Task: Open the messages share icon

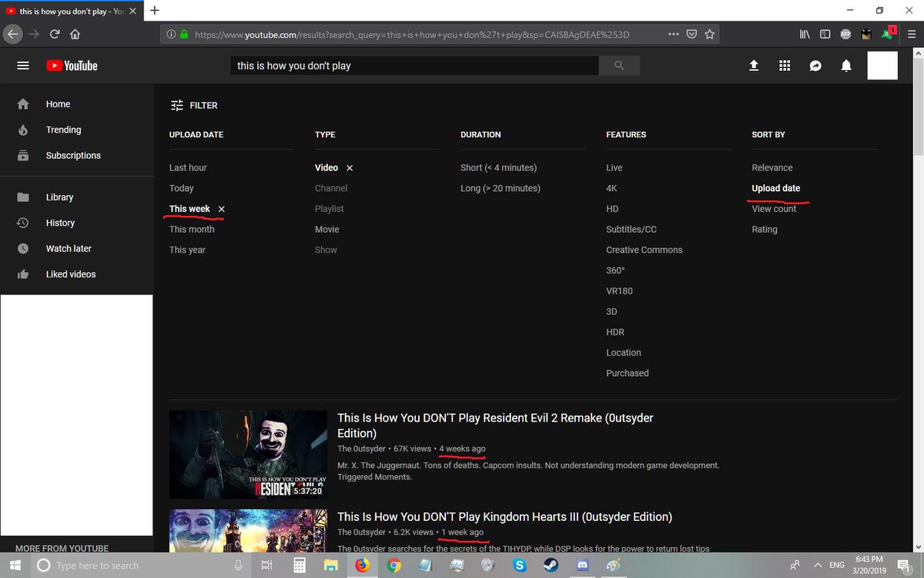Action: (815, 66)
